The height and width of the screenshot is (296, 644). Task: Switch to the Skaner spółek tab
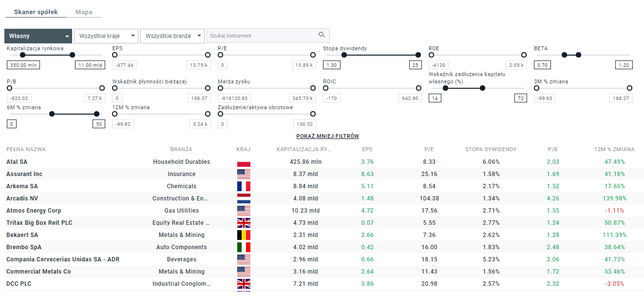pyautogui.click(x=36, y=12)
